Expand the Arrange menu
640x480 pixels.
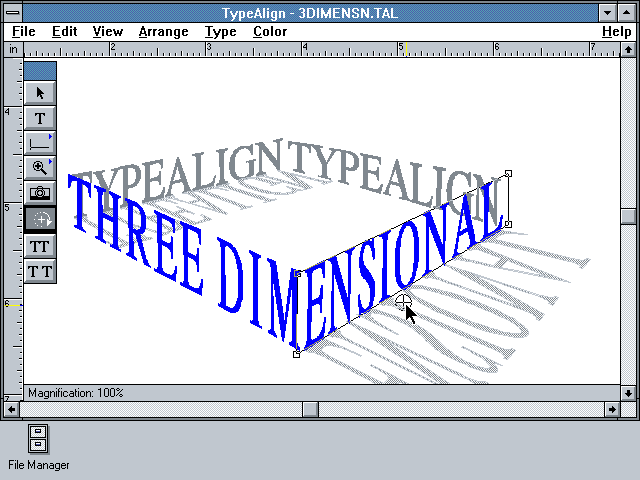(x=163, y=32)
